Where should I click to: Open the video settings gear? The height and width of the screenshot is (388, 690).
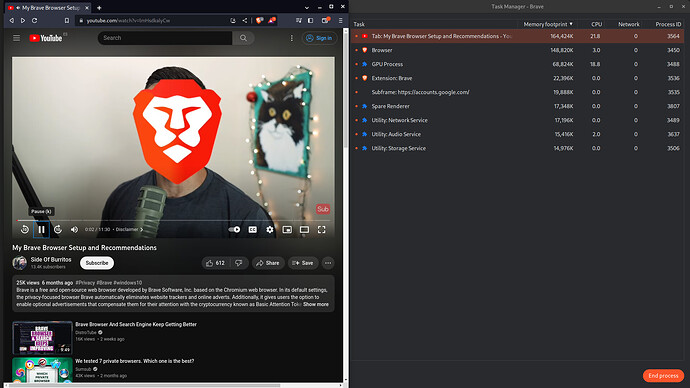point(270,230)
